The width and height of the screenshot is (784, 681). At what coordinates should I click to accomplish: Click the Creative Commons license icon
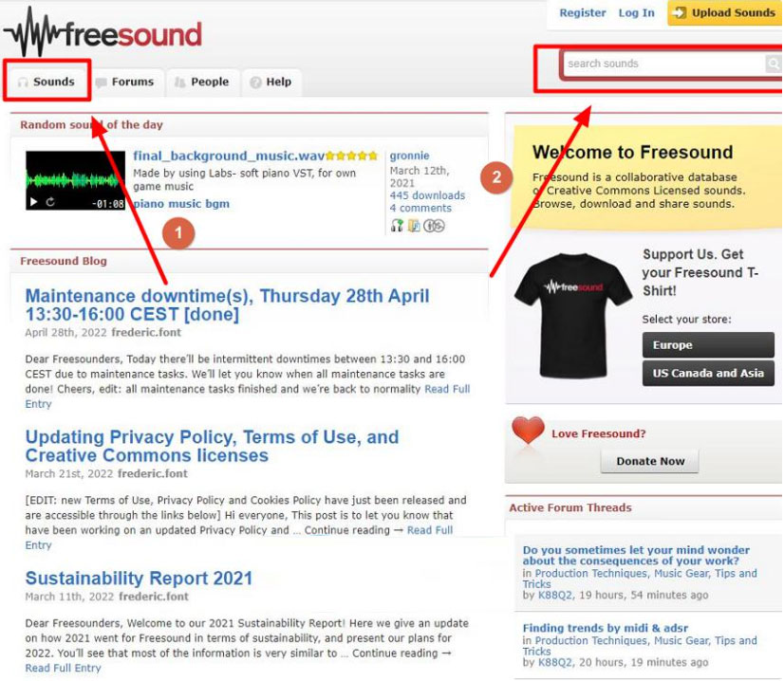pos(434,226)
